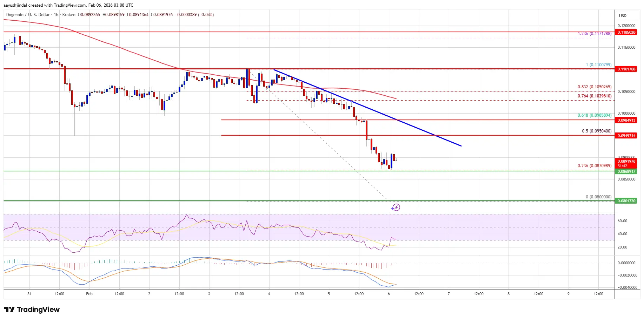The width and height of the screenshot is (644, 320).
Task: Open the Dogecoin / U.S. Dollar symbol name
Action: (28, 15)
